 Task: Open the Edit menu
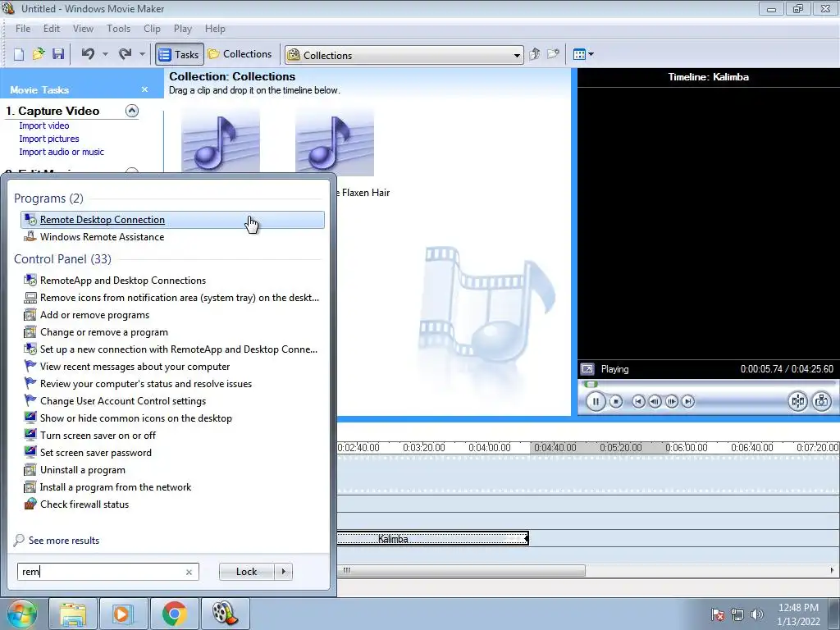coord(52,29)
